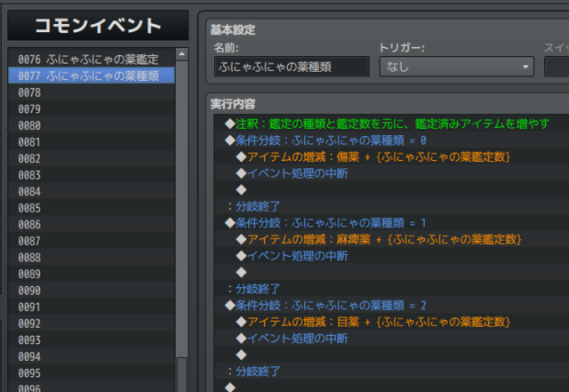Select empty common event 0079
This screenshot has width=569, height=392.
tap(92, 108)
